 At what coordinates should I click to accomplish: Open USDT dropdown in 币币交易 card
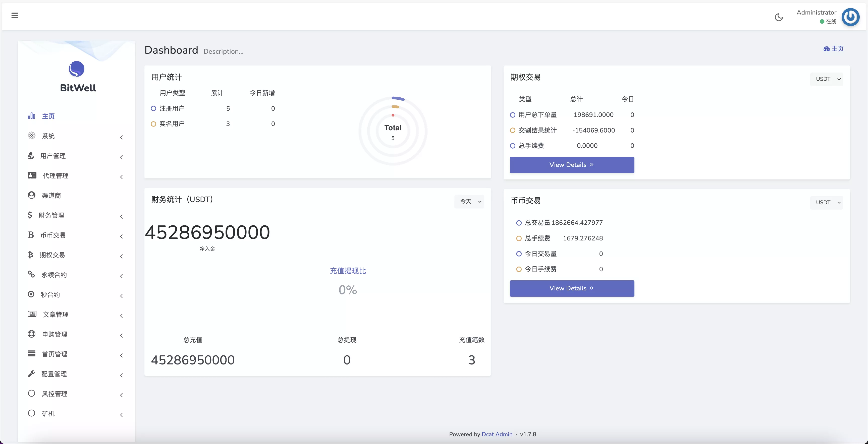point(827,203)
